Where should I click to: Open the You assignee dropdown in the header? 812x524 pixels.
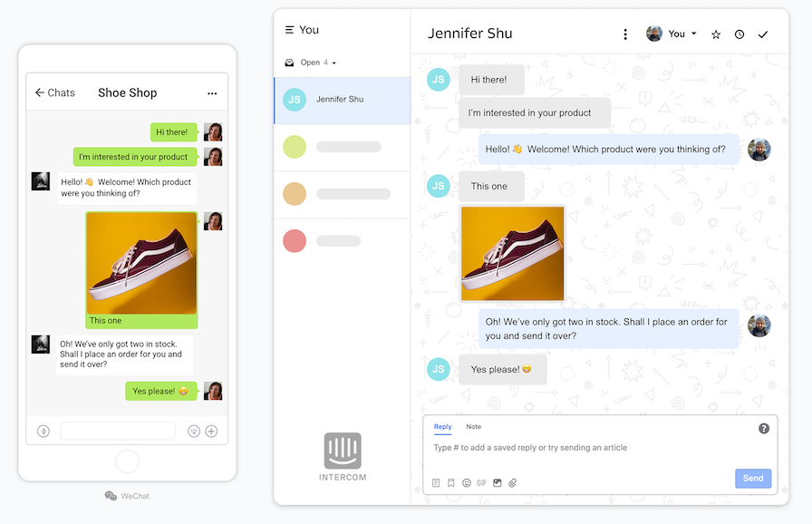click(x=672, y=34)
